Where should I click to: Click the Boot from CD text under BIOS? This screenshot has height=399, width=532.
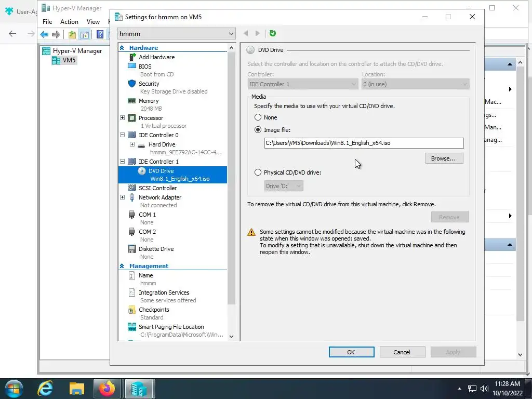(157, 74)
